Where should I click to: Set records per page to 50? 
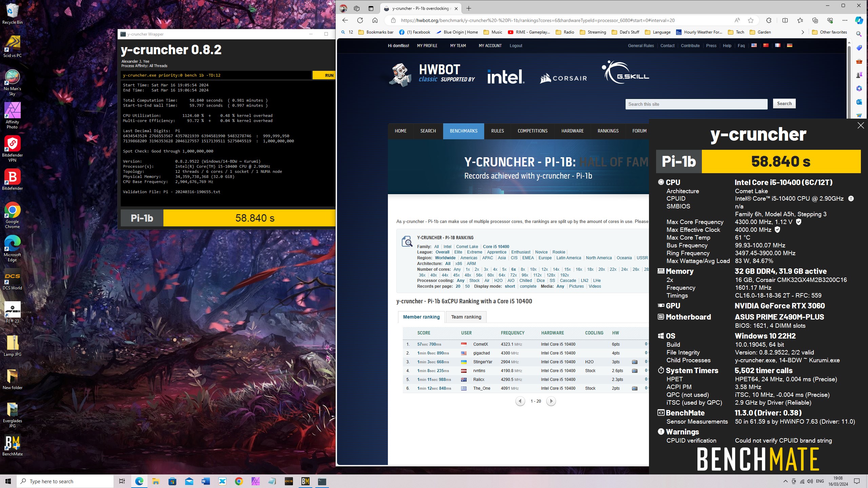467,286
